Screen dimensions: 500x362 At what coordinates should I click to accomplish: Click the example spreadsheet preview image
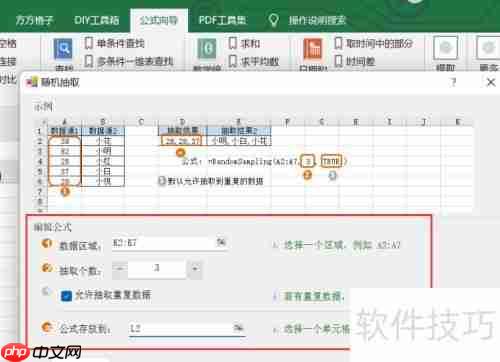(x=253, y=165)
